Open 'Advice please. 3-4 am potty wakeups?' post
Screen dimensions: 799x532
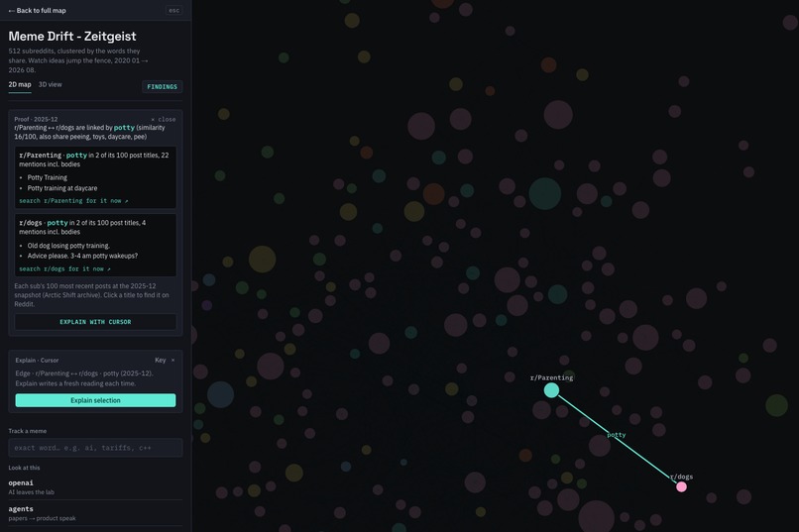[x=82, y=256]
